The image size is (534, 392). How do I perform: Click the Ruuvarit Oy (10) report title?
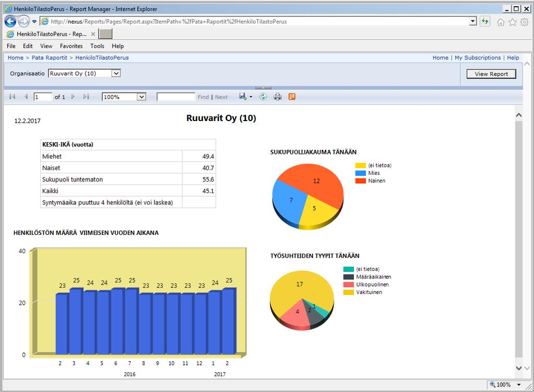pos(221,118)
